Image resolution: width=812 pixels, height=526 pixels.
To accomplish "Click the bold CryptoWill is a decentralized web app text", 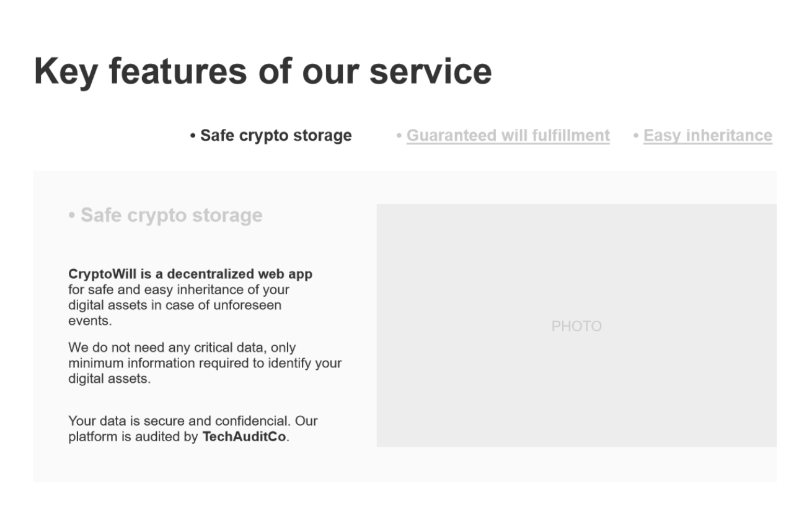I will pyautogui.click(x=190, y=274).
